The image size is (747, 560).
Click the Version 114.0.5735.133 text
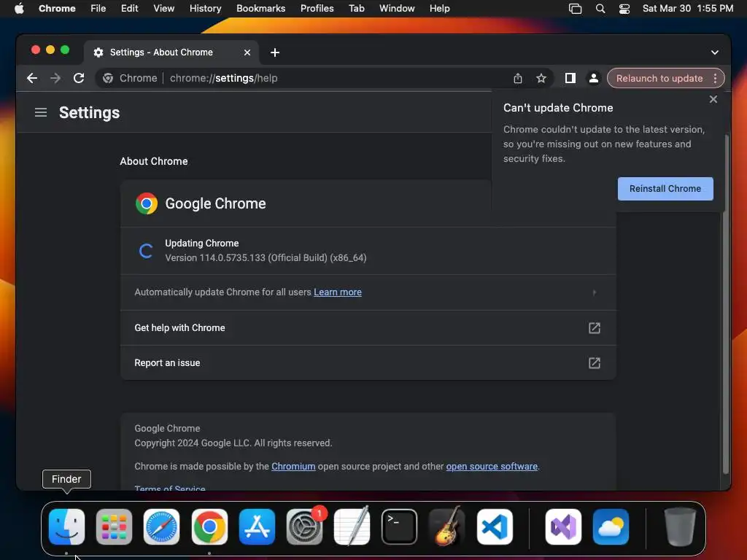click(266, 257)
